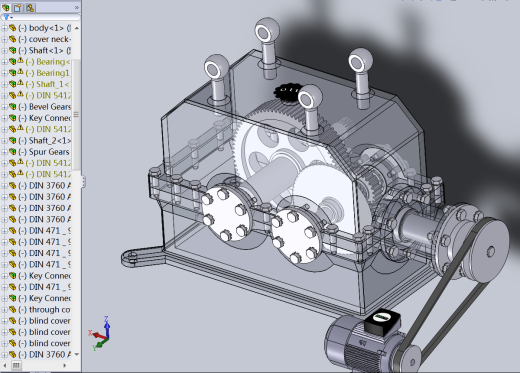Select the "(-) Shaft_1<" tree label
Screen dimensions: 520x373
click(48, 84)
